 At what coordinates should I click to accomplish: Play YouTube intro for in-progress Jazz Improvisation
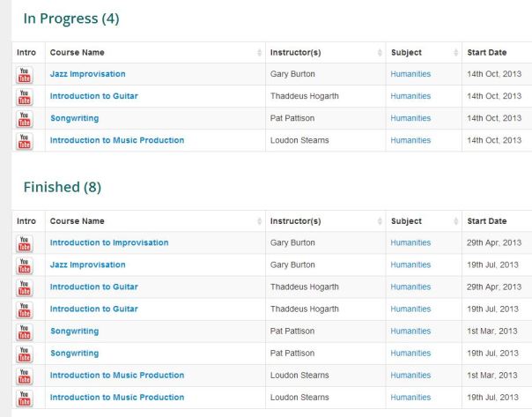tap(25, 74)
